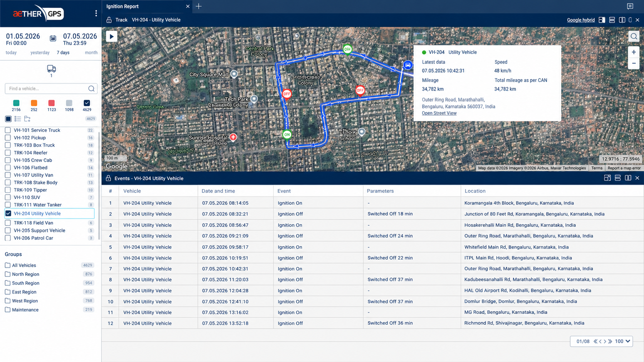Open the calendar date range picker
The image size is (644, 362).
point(53,38)
